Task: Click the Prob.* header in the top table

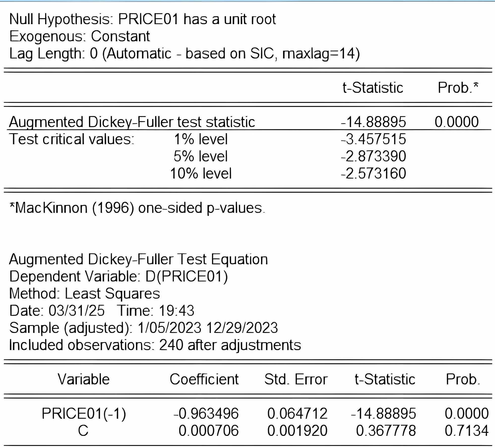Action: pos(458,88)
